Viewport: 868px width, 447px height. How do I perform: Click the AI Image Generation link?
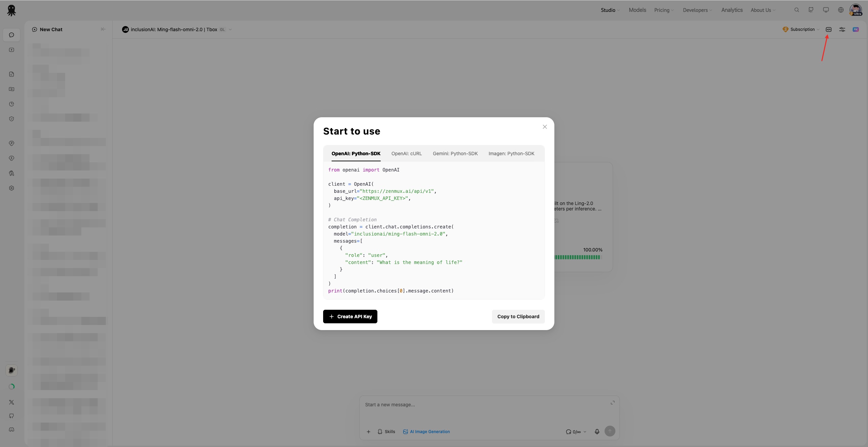pyautogui.click(x=426, y=432)
